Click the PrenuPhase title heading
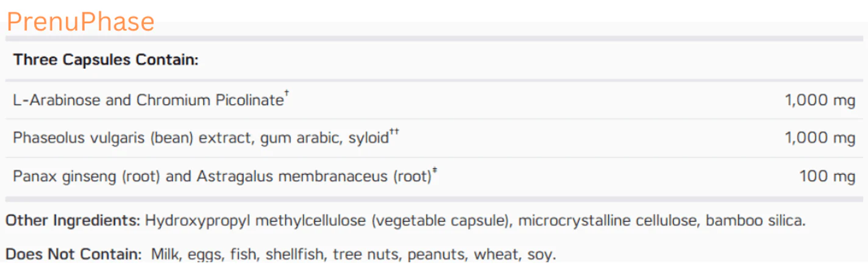Screen dimensions: 868x272 click(80, 22)
